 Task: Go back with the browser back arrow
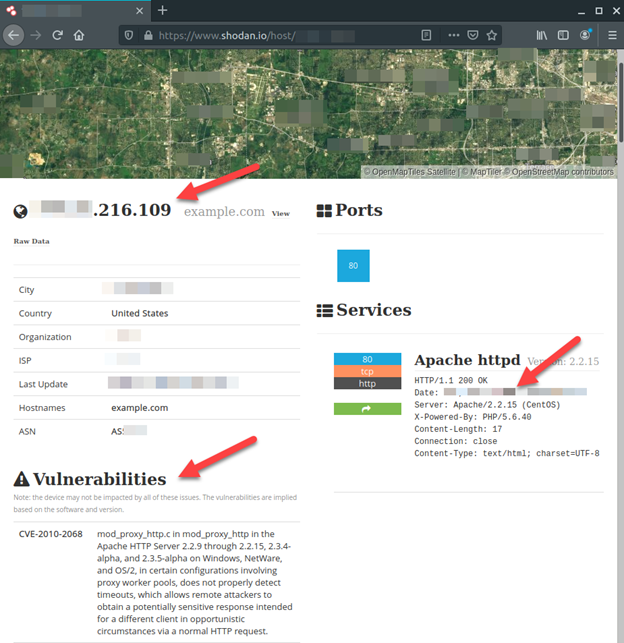click(14, 35)
